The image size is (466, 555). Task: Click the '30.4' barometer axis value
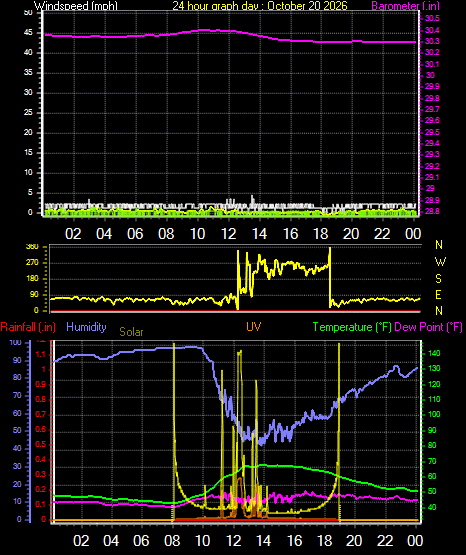[432, 30]
